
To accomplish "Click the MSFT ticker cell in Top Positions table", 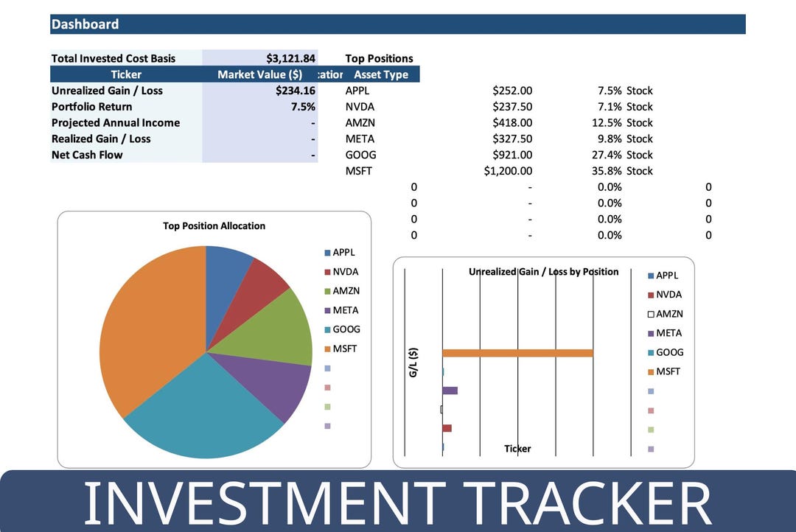I will tap(359, 171).
